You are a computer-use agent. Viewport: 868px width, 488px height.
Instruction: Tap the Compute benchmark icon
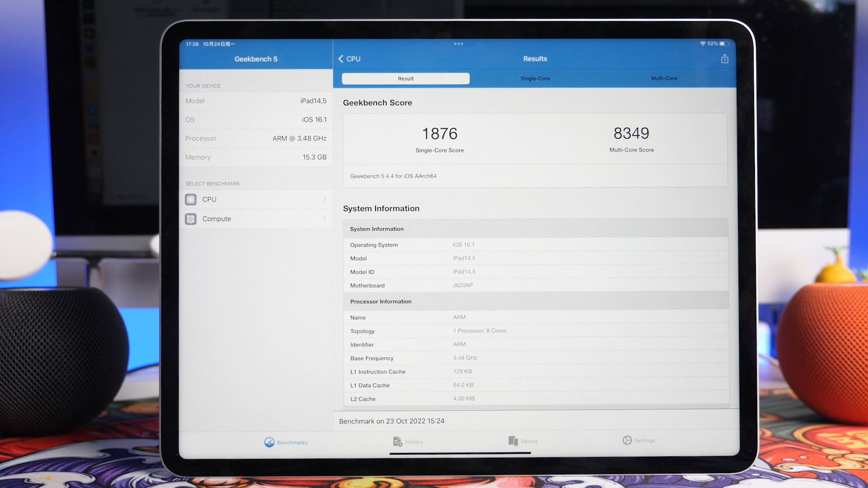click(x=191, y=219)
